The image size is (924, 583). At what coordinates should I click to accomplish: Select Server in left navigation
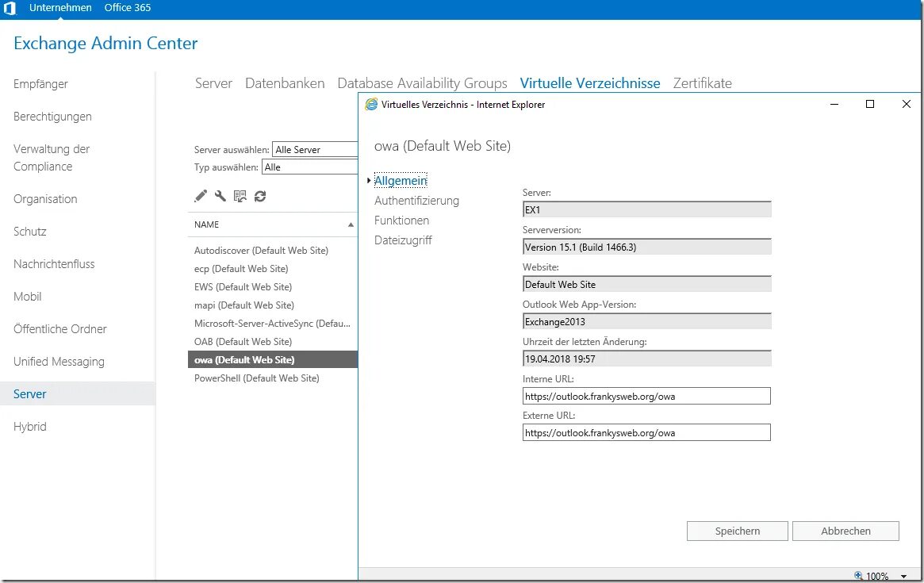(77, 393)
